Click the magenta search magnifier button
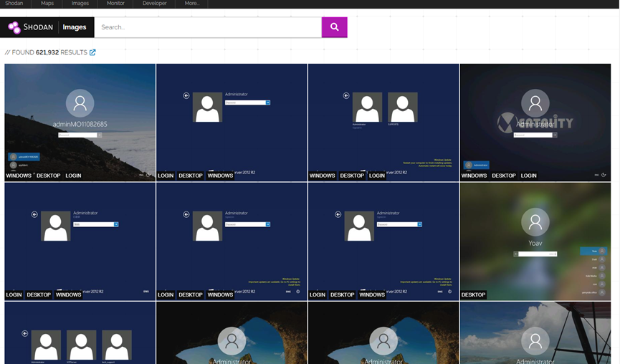620x364 pixels. 334,27
